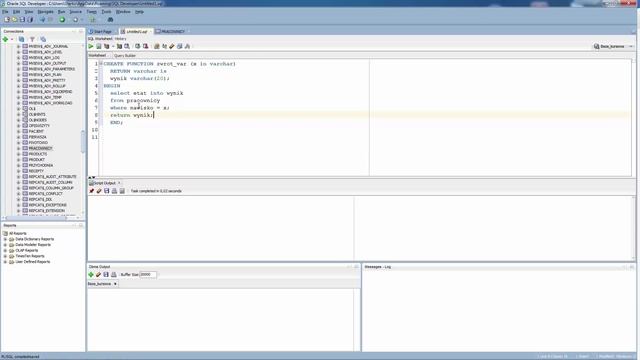Screen dimensions: 640x360
Task: Click the SQL History icon in worksheet toolbar
Action: (x=180, y=47)
